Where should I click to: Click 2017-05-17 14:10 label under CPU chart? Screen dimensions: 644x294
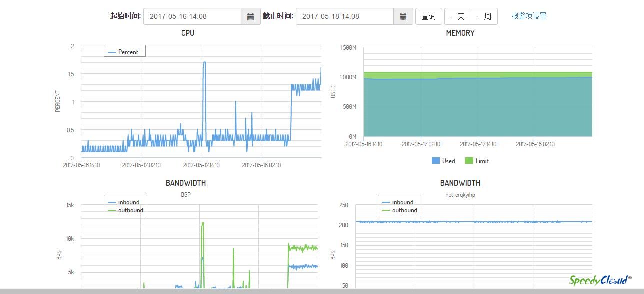pos(201,165)
